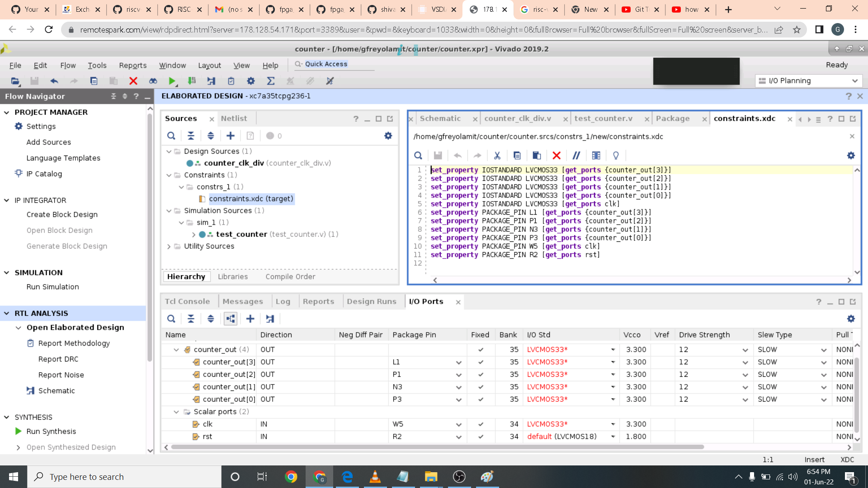Toggle Fixed checkbox for clk port
This screenshot has width=868, height=488.
coord(481,424)
